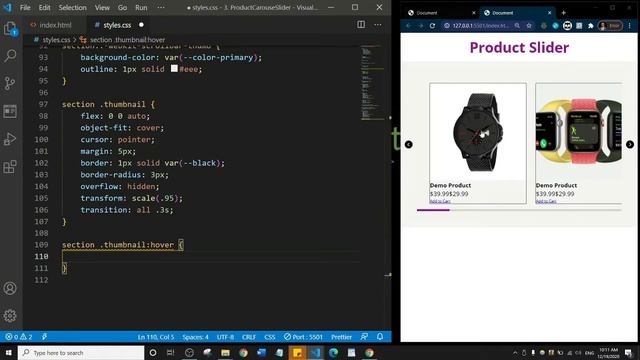Open the Run menu

pos(141,7)
